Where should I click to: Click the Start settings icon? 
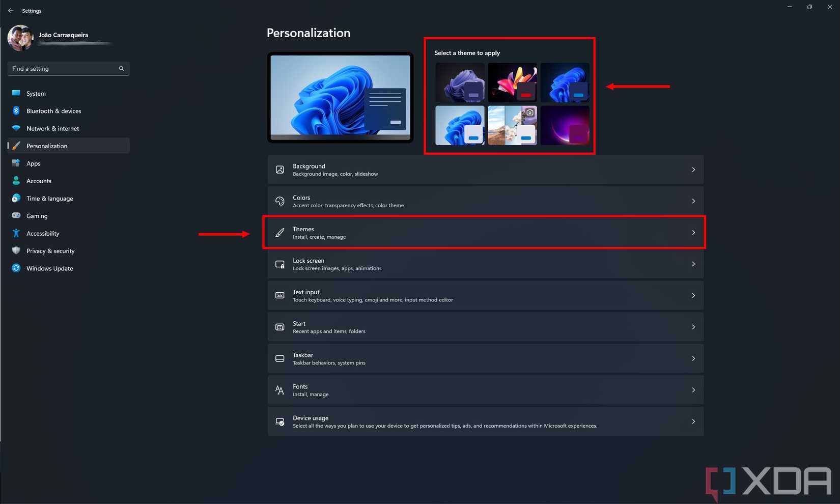(279, 327)
